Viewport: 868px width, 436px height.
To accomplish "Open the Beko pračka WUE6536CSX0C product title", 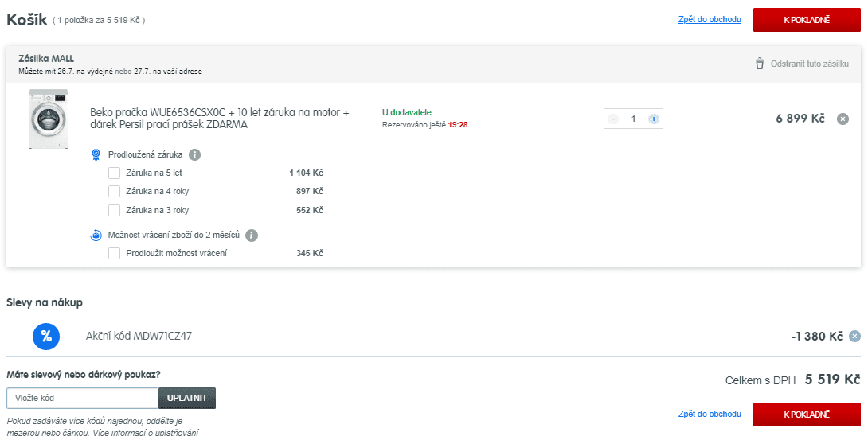I will point(220,119).
